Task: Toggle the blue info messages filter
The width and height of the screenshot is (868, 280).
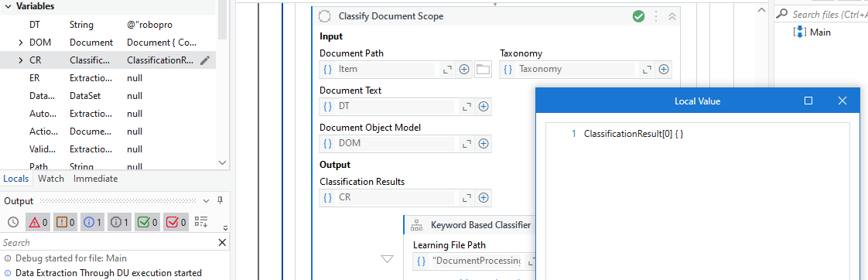Action: click(93, 223)
